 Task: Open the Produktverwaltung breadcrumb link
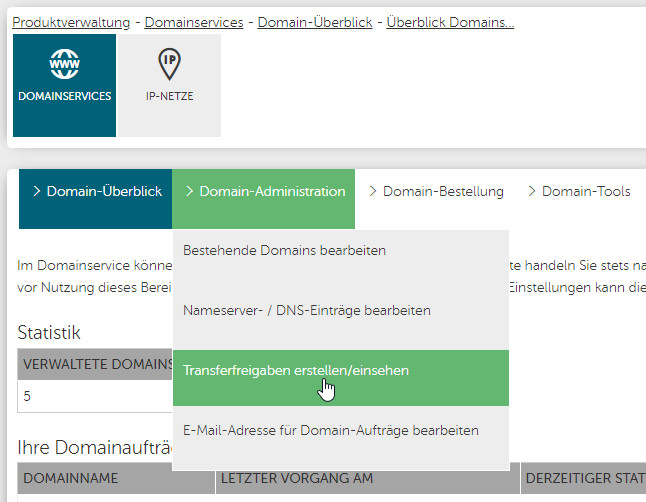coord(70,22)
